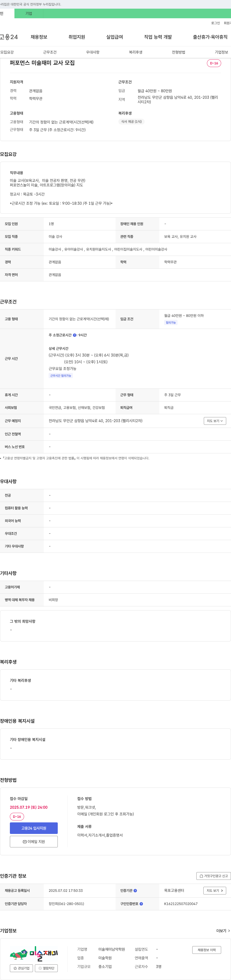Open the 취업지원 menu
Screen dimensions: 231x980
coord(77,37)
